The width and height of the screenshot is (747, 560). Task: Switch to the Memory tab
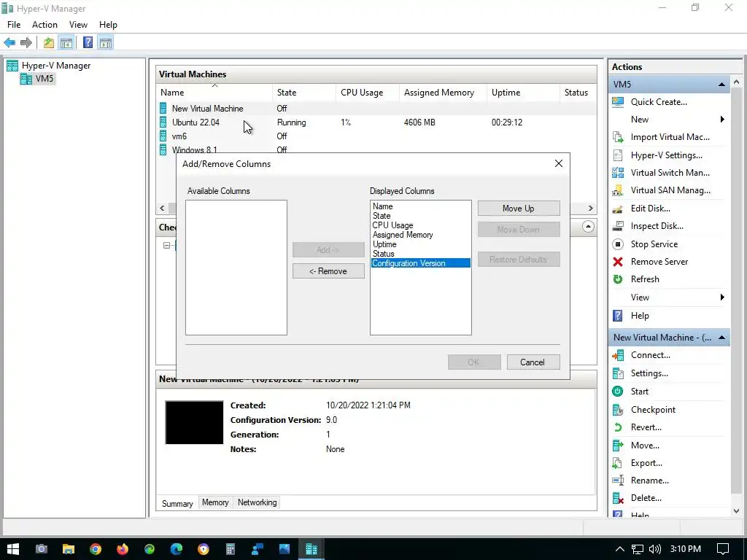(215, 502)
